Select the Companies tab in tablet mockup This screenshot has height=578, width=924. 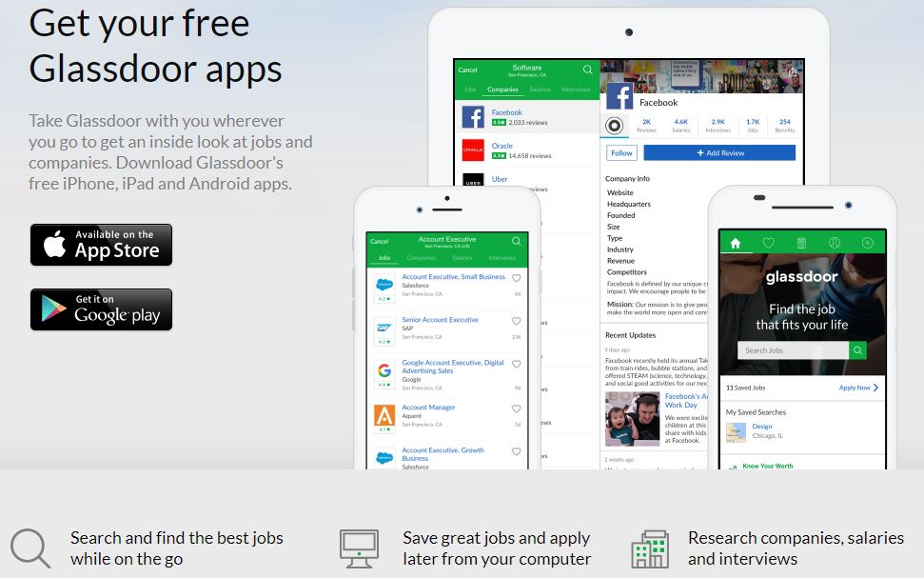(x=502, y=90)
